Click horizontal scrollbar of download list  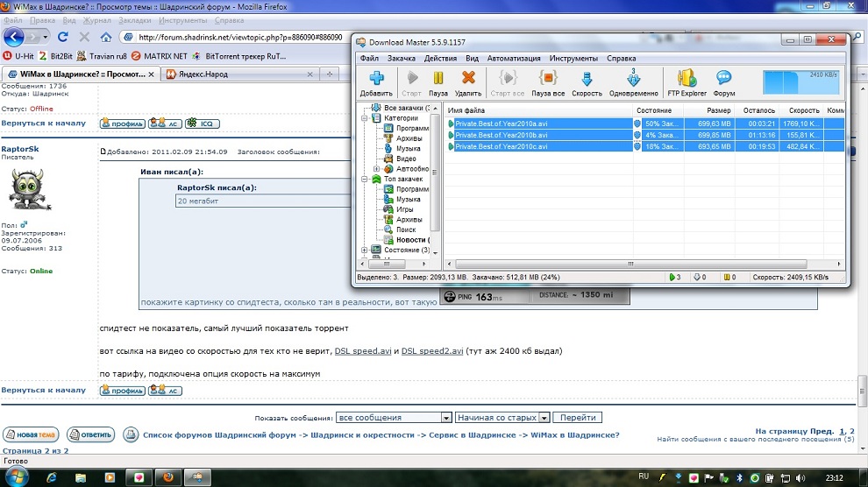(x=630, y=264)
